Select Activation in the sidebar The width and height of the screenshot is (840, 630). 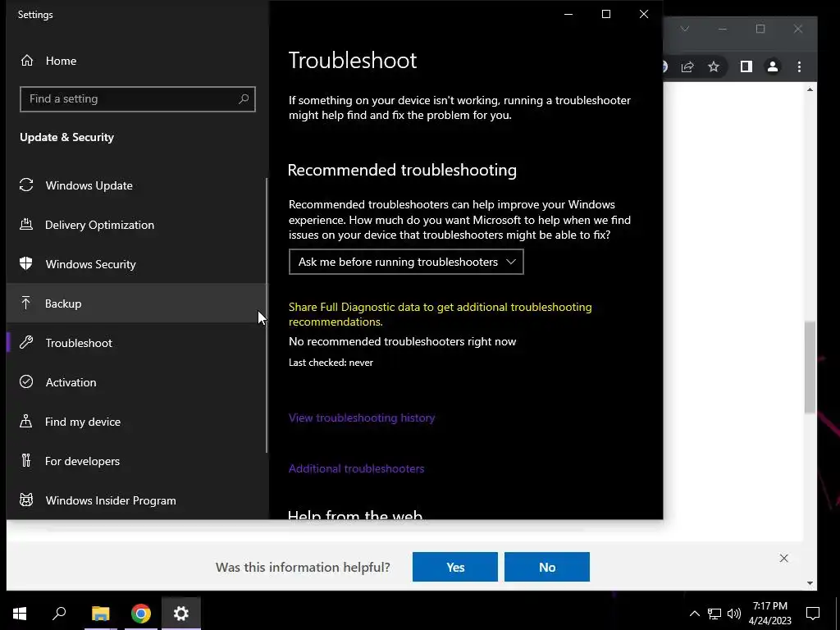pyautogui.click(x=137, y=382)
